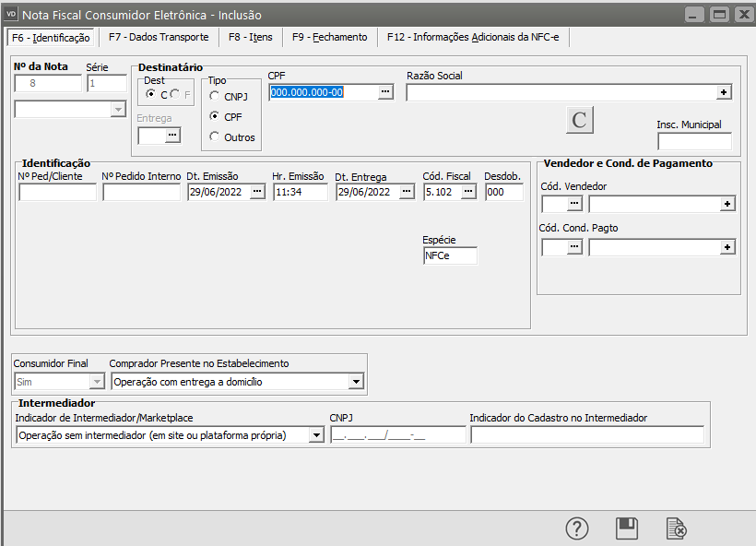This screenshot has width=756, height=546.
Task: Expand Comprador Presente no Estabelecimento dropdown
Action: pos(356,382)
